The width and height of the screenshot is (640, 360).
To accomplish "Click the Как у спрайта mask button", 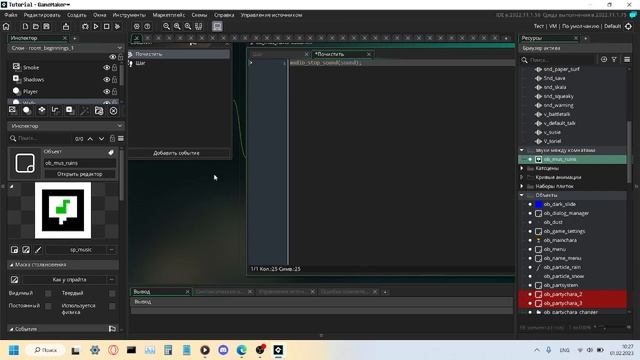I will 65,280.
